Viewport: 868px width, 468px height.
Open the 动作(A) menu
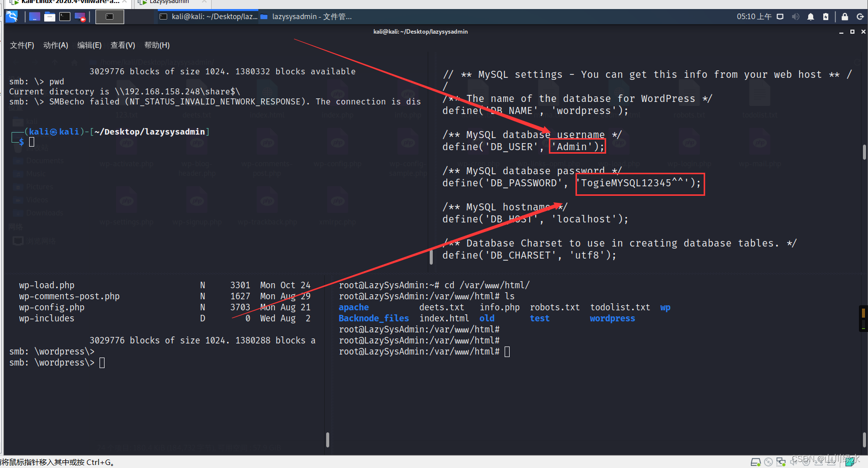click(x=55, y=45)
